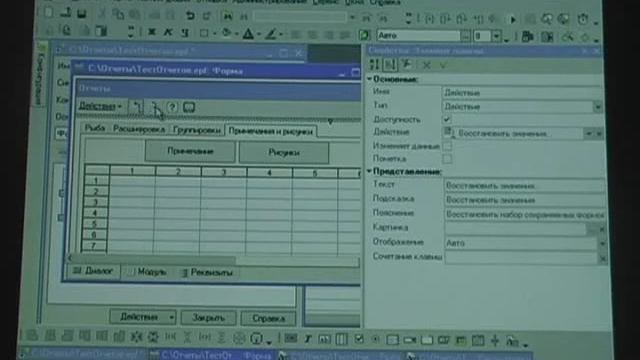Click the Имя input field in properties

pyautogui.click(x=522, y=93)
